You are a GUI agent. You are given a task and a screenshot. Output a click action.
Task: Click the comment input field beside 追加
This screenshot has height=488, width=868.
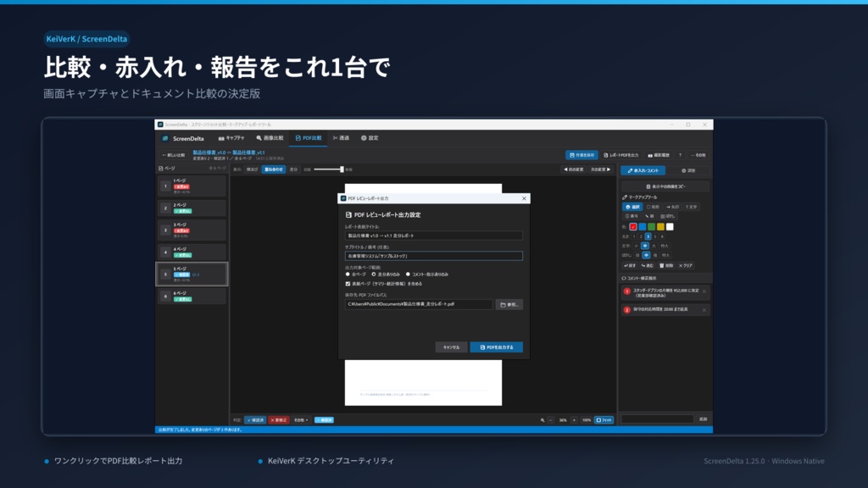tap(657, 419)
